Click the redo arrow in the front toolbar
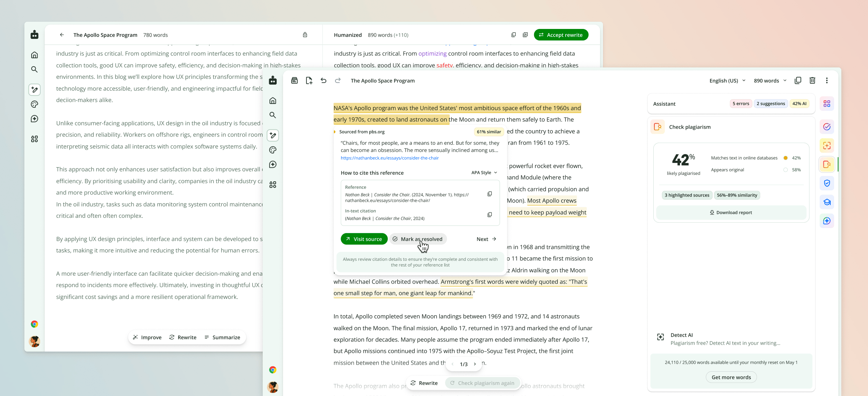868x396 pixels. (x=338, y=80)
